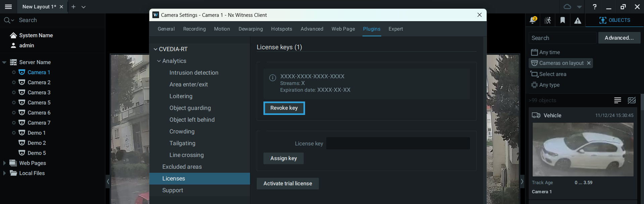Select System Name home icon
The height and width of the screenshot is (204, 644).
click(13, 35)
